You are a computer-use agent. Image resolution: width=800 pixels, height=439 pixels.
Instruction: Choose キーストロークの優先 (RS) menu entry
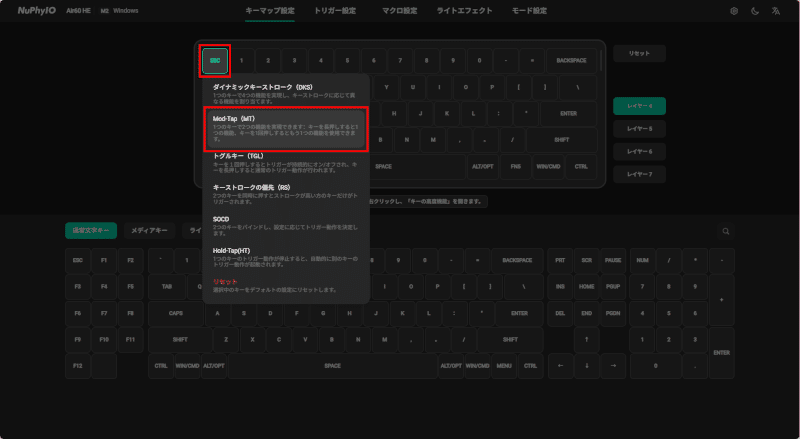pyautogui.click(x=286, y=194)
